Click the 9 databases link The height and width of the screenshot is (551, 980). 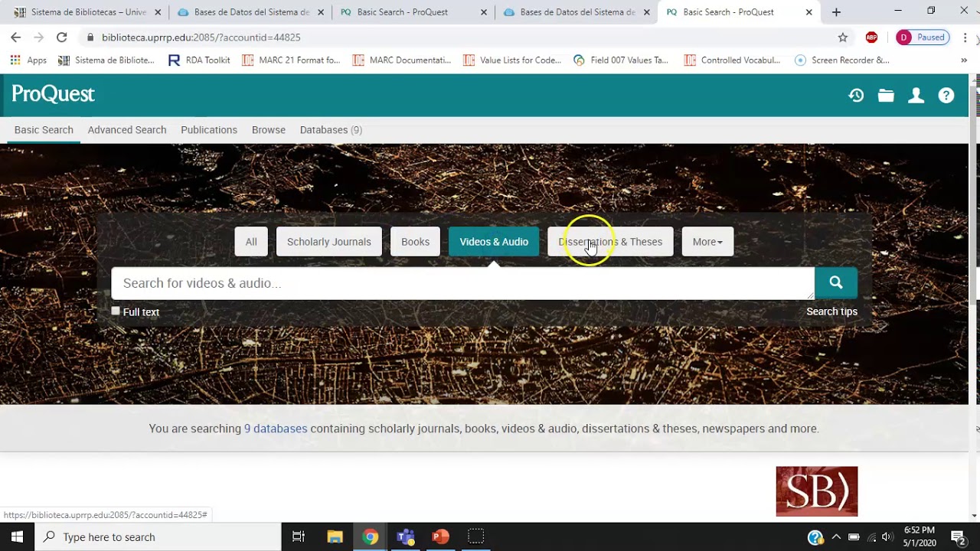click(276, 429)
